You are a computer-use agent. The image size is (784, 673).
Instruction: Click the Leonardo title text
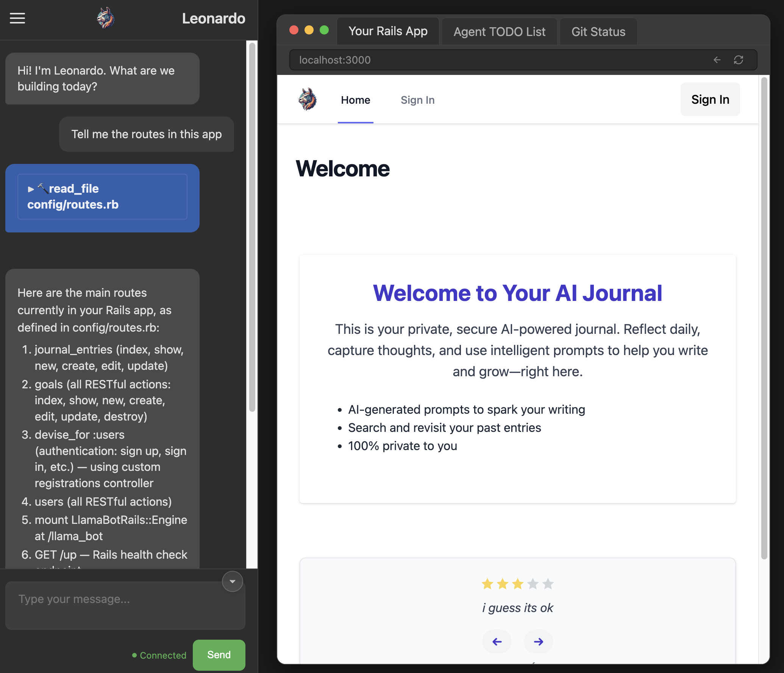[214, 19]
